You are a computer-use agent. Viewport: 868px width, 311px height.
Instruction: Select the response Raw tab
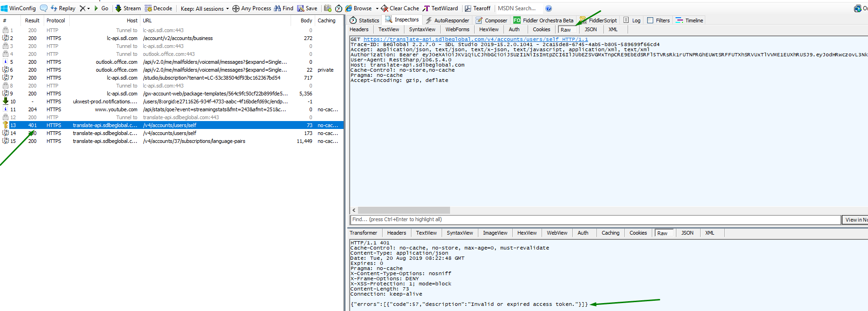tap(663, 233)
